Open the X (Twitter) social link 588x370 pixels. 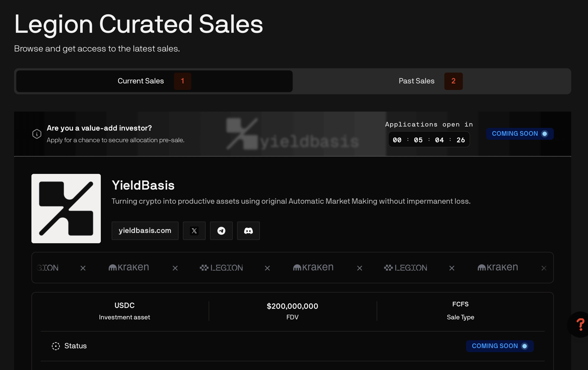click(194, 231)
